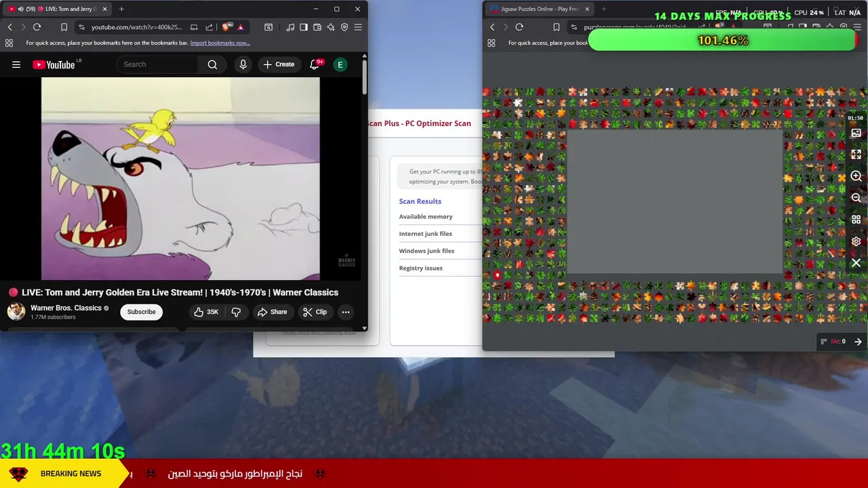
Task: Open the Brave Rewards triangle icon
Action: pyautogui.click(x=240, y=27)
